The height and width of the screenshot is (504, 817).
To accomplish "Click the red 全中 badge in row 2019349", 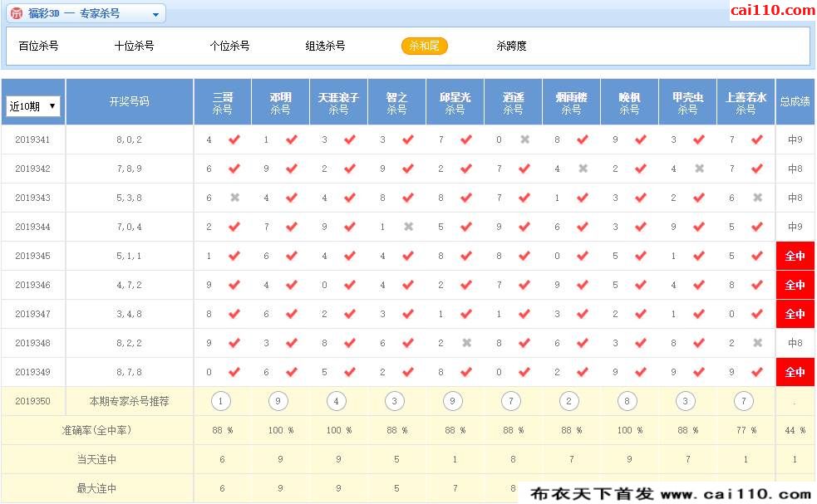I will [795, 372].
